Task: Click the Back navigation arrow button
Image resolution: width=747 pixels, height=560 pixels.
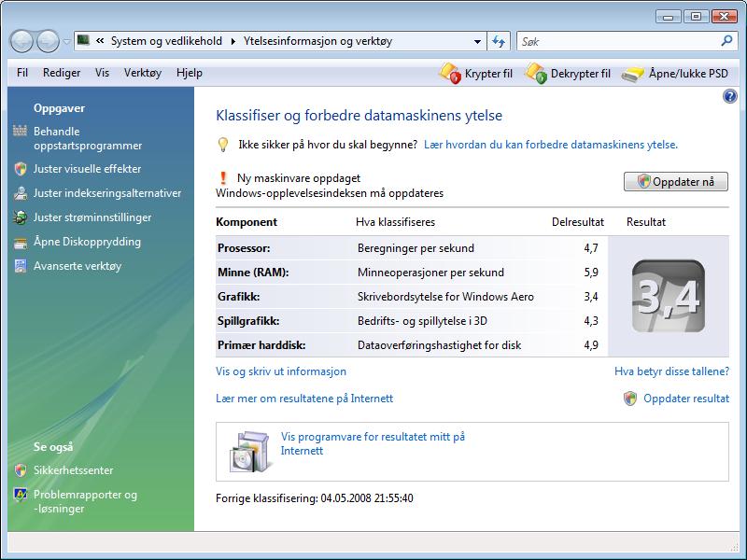Action: pos(21,41)
